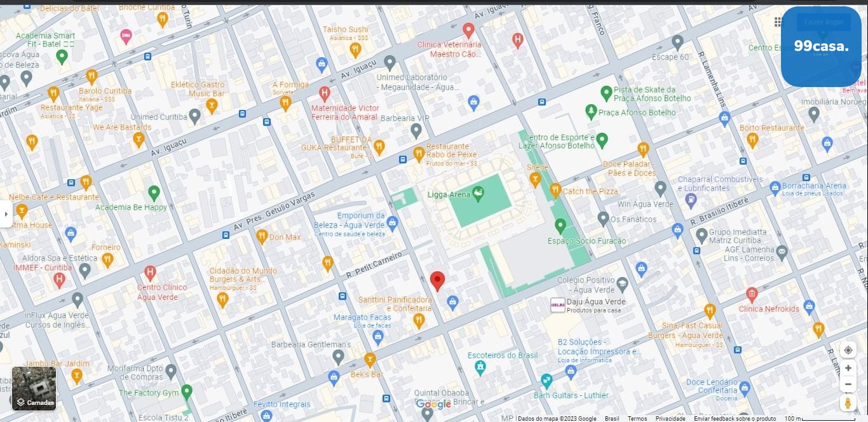The height and width of the screenshot is (422, 868).
Task: Click Don Max restaurant icon
Action: click(261, 236)
